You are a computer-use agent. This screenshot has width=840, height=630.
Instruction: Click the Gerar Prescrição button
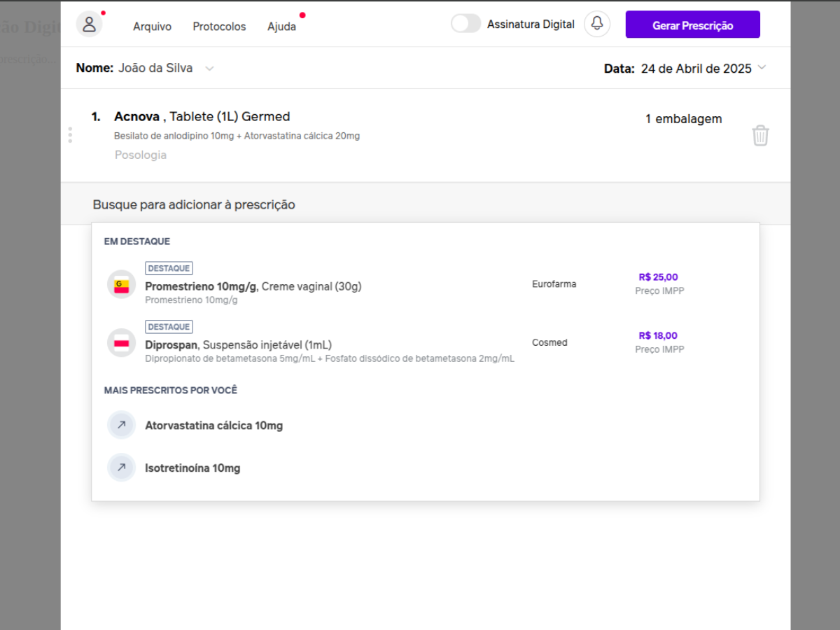[x=692, y=25]
